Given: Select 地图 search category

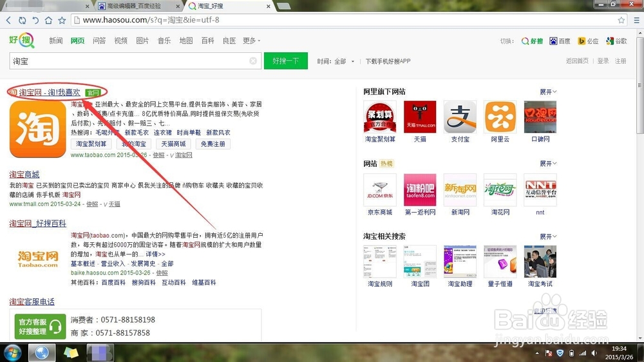Looking at the screenshot, I should tap(186, 41).
